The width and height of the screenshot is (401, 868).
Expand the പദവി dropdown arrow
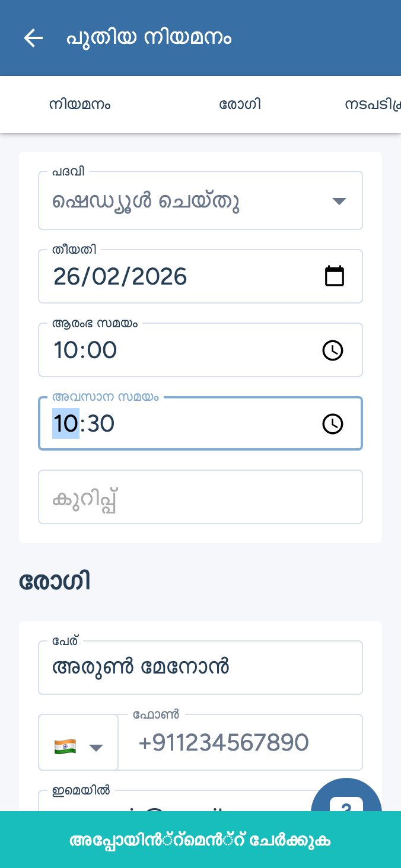click(x=339, y=201)
